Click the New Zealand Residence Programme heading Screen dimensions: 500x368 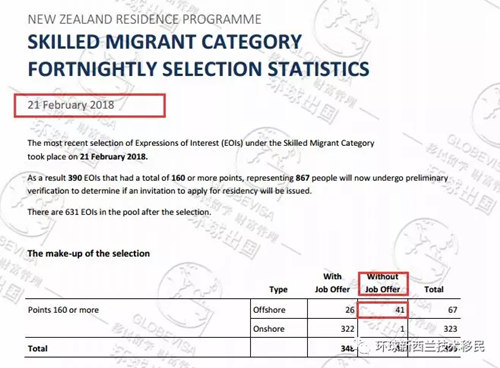coord(144,19)
